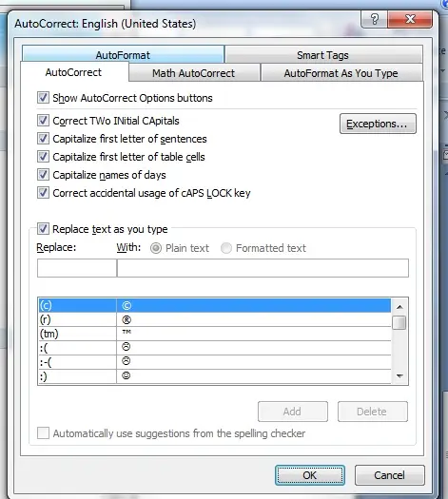
Task: Toggle Capitalize first letter of sentences
Action: [44, 139]
